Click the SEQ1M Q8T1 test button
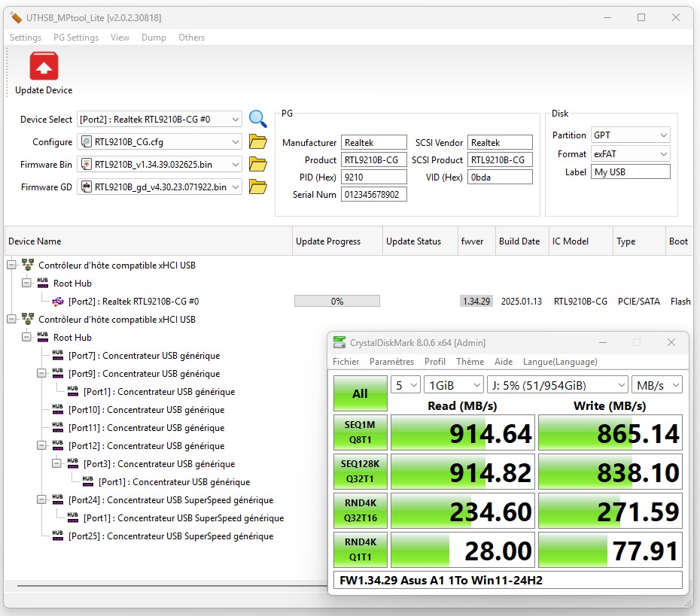The height and width of the screenshot is (616, 700). click(360, 432)
